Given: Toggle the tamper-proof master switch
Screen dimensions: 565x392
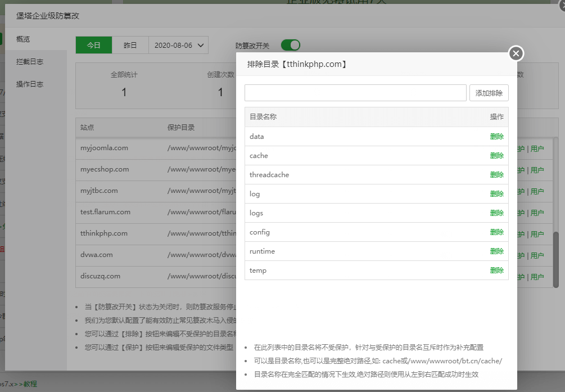Looking at the screenshot, I should click(291, 45).
